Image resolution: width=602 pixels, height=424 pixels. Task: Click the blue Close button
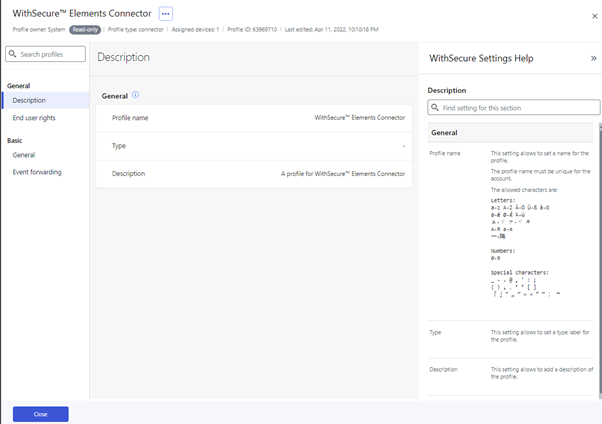click(41, 414)
